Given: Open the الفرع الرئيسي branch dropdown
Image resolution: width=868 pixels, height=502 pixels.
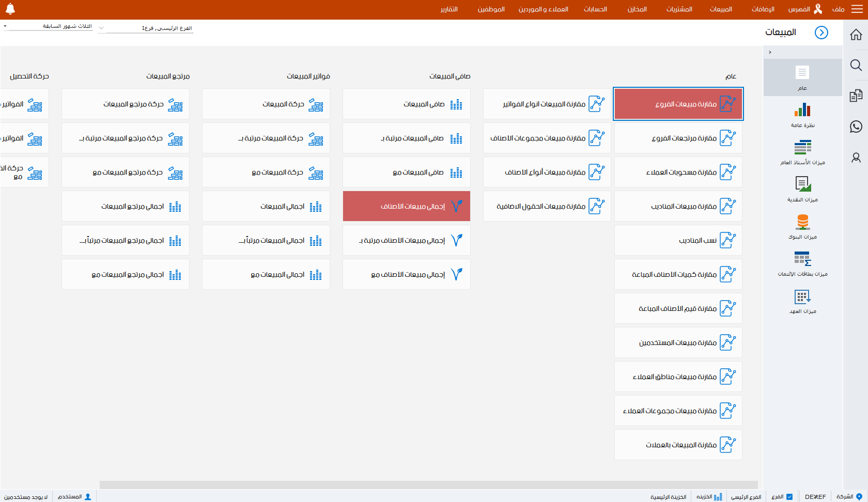Looking at the screenshot, I should click(x=101, y=28).
